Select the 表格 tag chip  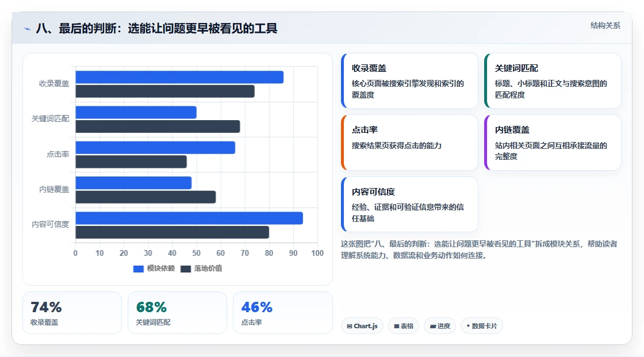click(x=404, y=326)
